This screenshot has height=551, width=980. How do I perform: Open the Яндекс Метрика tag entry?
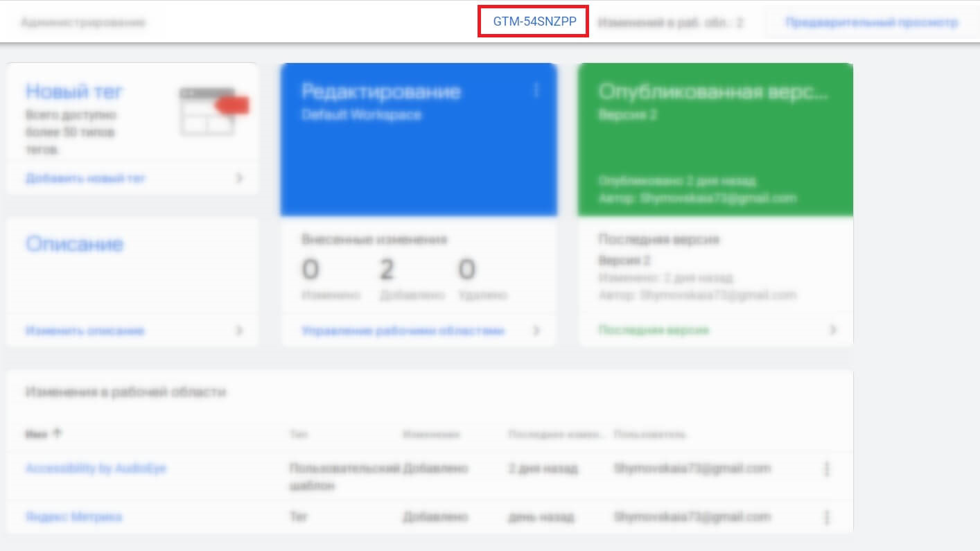point(74,517)
